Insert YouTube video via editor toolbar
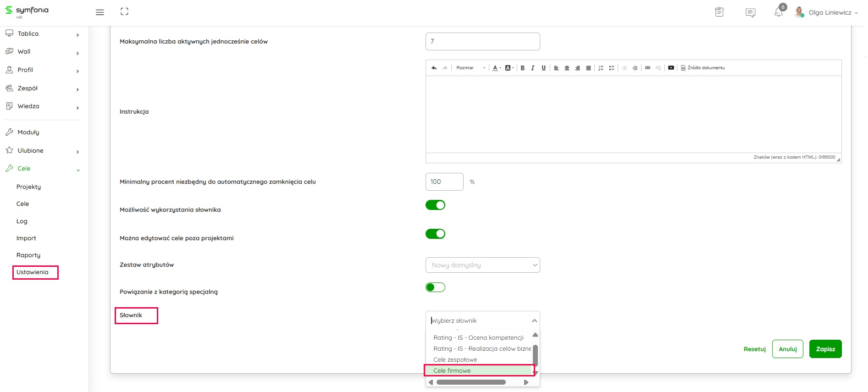868x392 pixels. [671, 68]
